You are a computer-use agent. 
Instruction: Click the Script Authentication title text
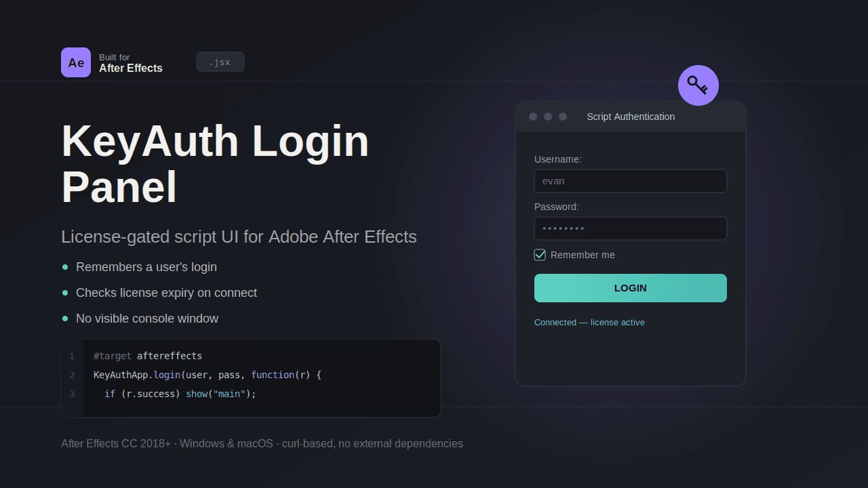point(631,117)
